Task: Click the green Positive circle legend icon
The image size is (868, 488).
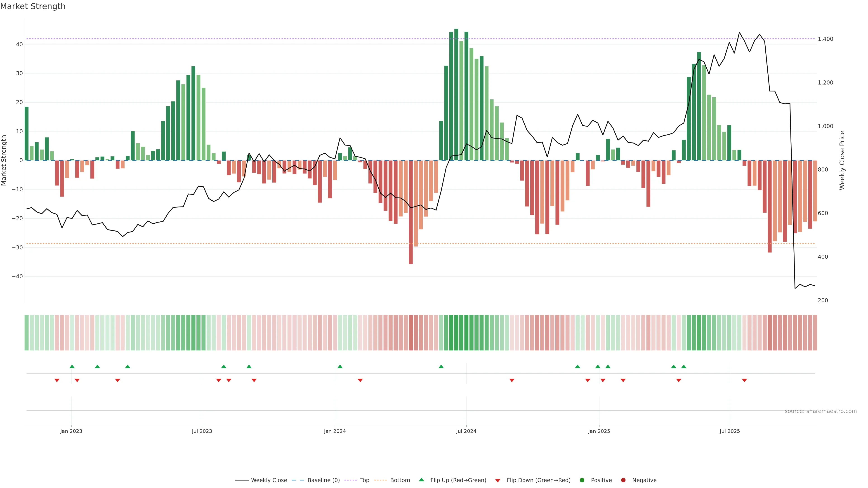Action: 582,480
